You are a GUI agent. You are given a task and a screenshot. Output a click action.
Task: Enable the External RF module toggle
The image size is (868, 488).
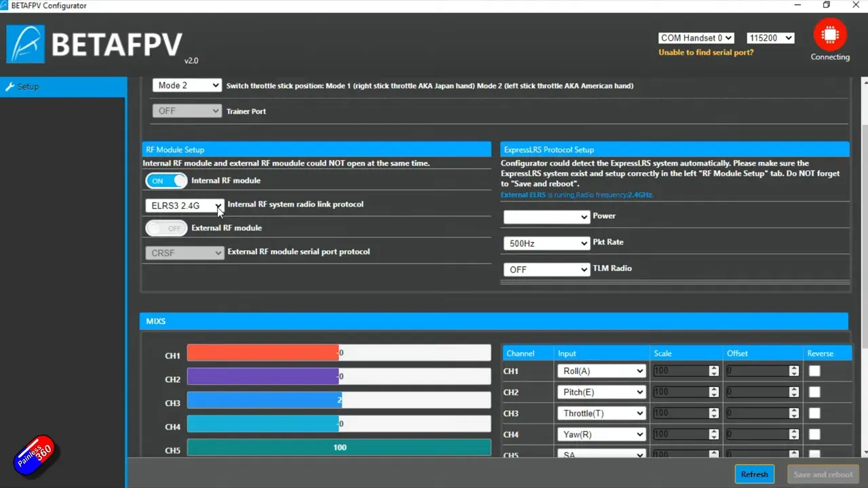(166, 228)
